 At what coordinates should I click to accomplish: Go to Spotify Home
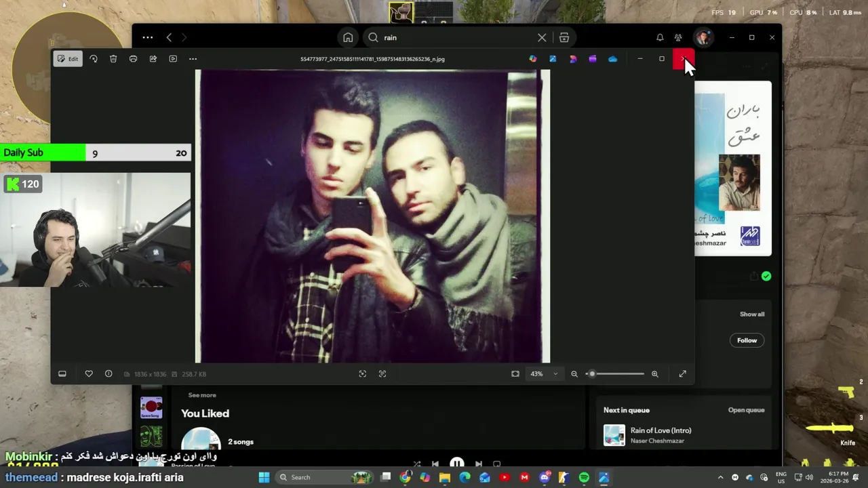(348, 37)
